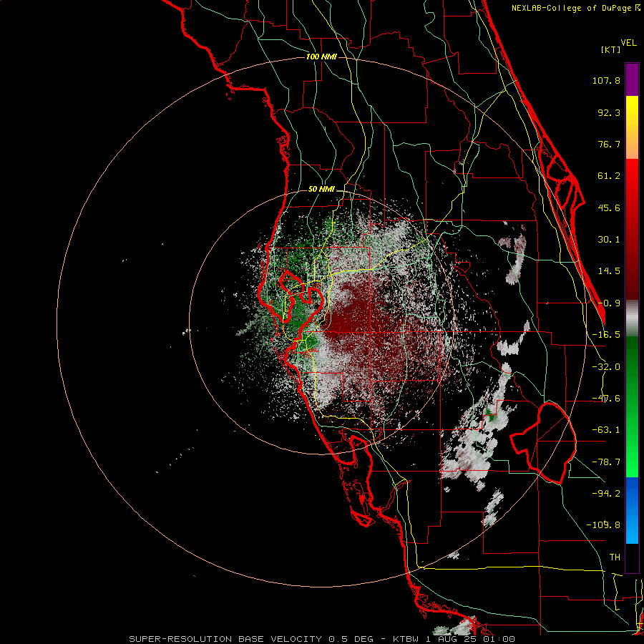Screen dimensions: 644x644
Task: Click the -47.6 velocity scale value
Action: coord(606,399)
